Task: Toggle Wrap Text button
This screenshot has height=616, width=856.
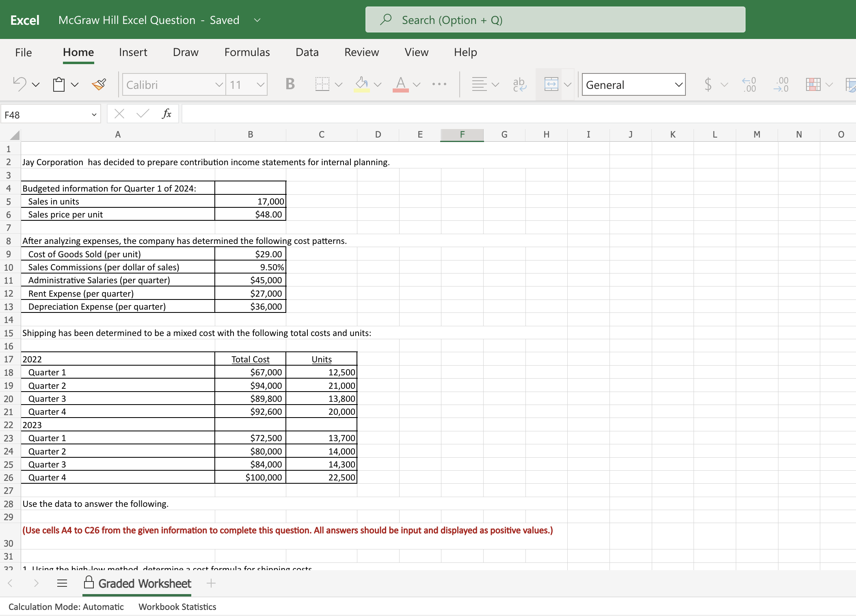Action: 519,84
